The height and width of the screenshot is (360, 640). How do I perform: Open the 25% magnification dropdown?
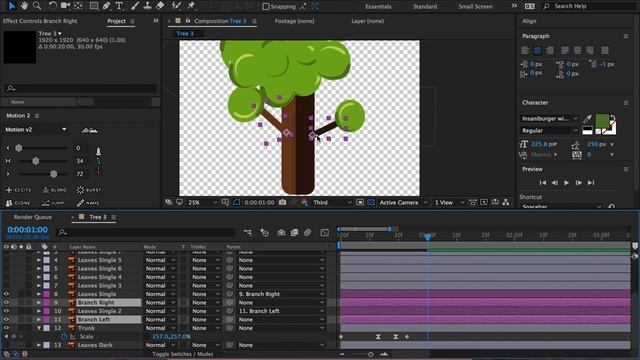[x=202, y=202]
